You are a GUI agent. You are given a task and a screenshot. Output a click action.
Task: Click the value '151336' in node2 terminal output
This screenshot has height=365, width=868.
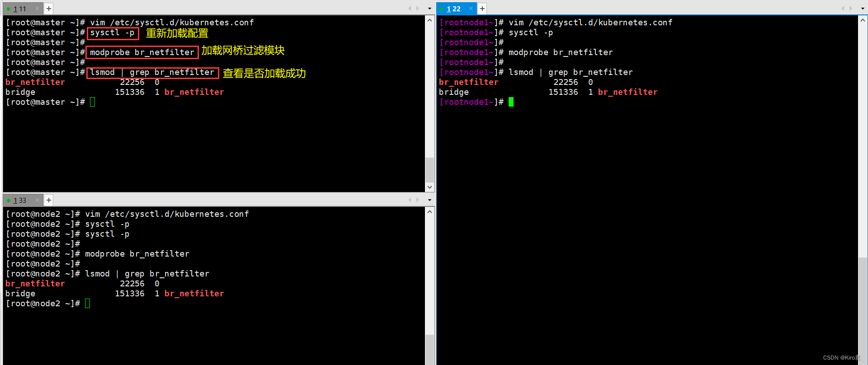(130, 294)
